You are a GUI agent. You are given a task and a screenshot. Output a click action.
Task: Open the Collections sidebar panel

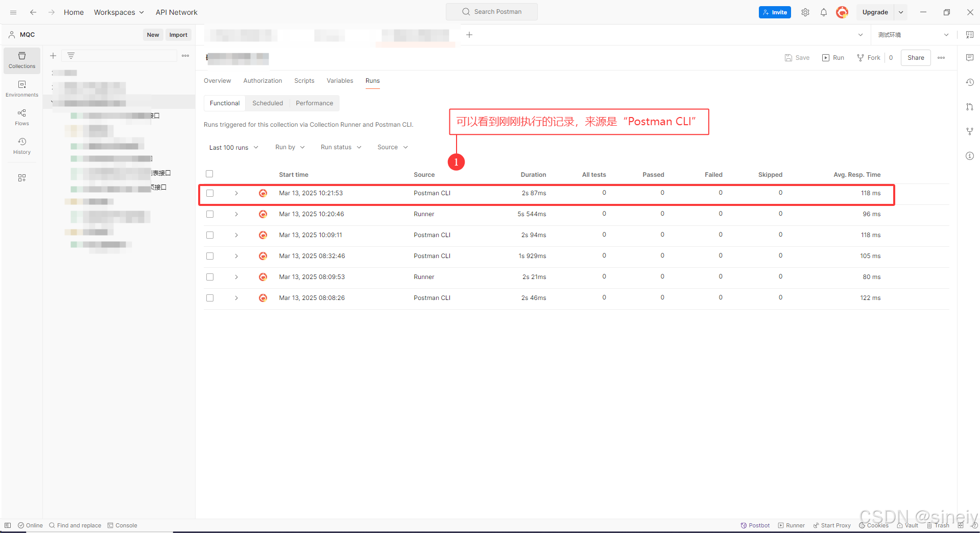[x=22, y=60]
